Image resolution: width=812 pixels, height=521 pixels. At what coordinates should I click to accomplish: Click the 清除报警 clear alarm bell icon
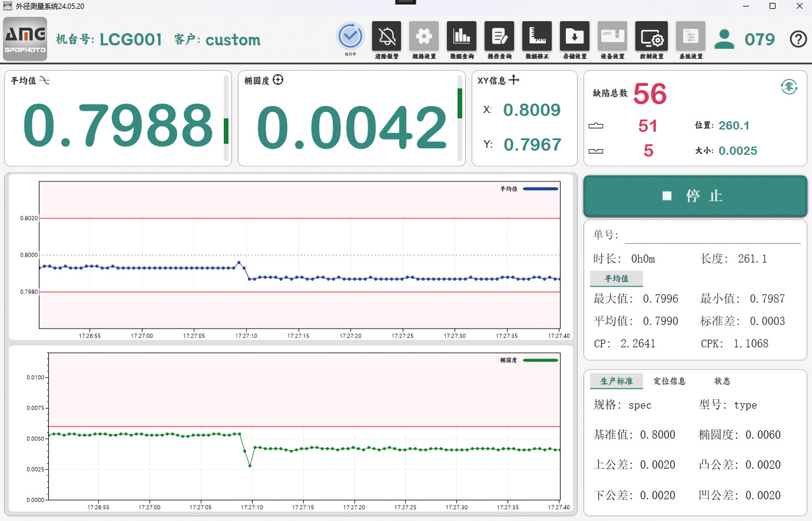pyautogui.click(x=386, y=36)
